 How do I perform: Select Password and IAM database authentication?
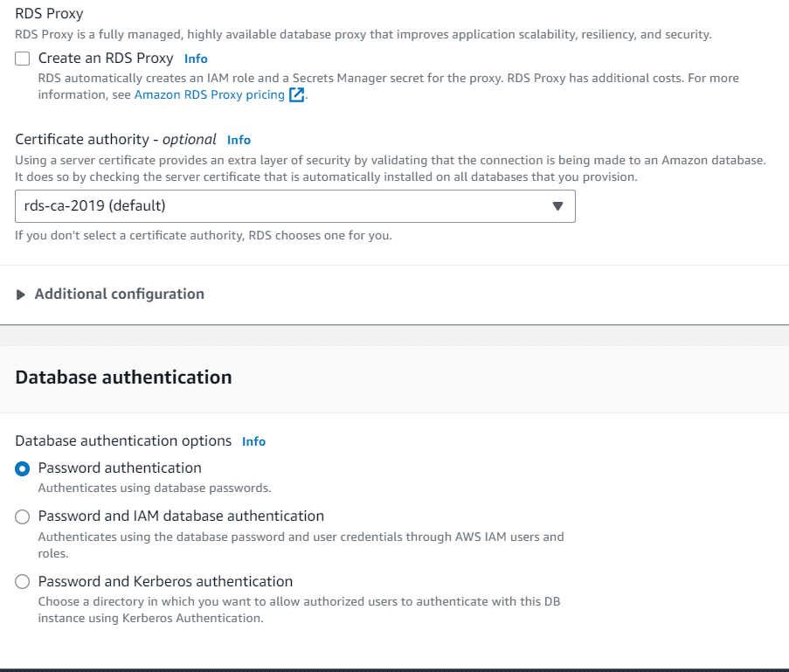(x=22, y=517)
